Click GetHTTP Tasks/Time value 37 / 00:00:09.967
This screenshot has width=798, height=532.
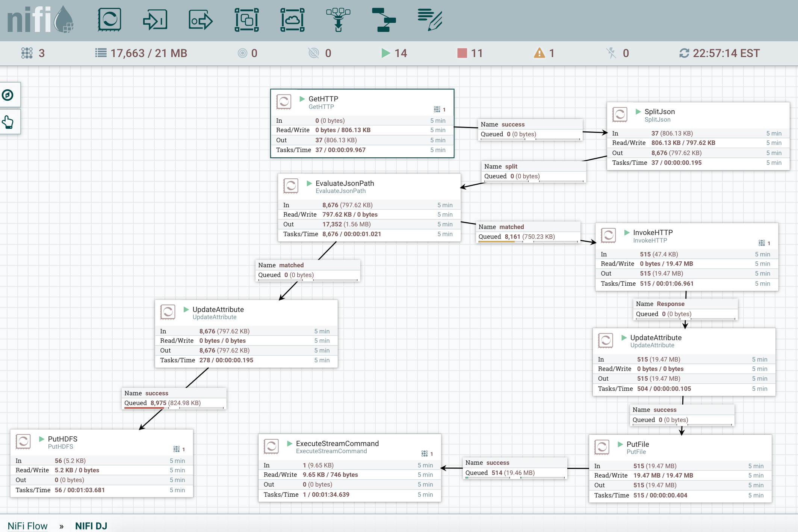click(340, 150)
